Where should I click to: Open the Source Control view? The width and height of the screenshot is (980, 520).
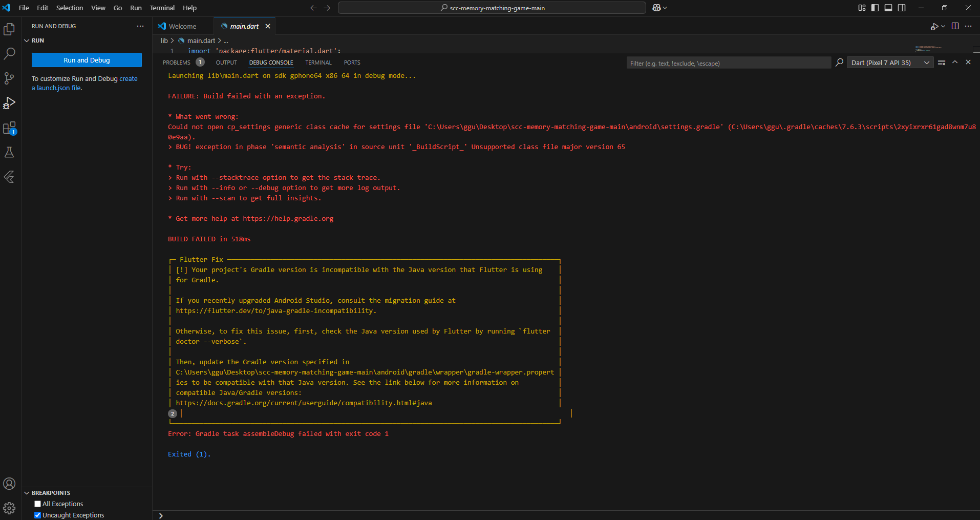click(x=9, y=78)
